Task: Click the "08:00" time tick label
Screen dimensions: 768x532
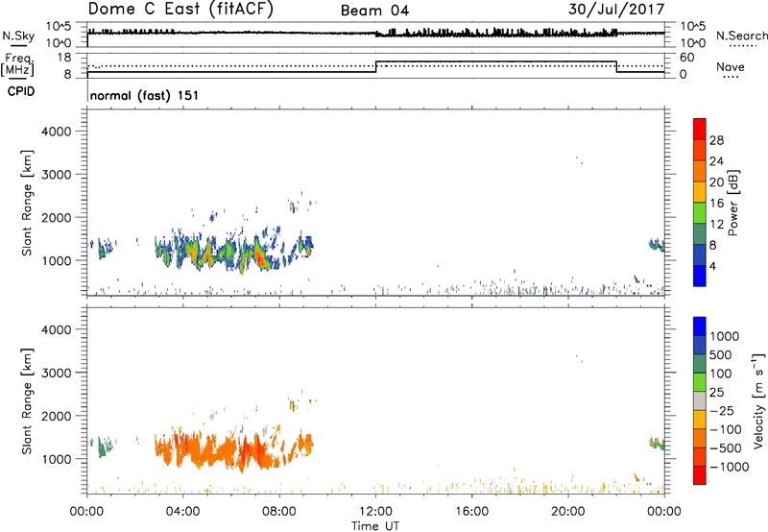Action: [279, 512]
